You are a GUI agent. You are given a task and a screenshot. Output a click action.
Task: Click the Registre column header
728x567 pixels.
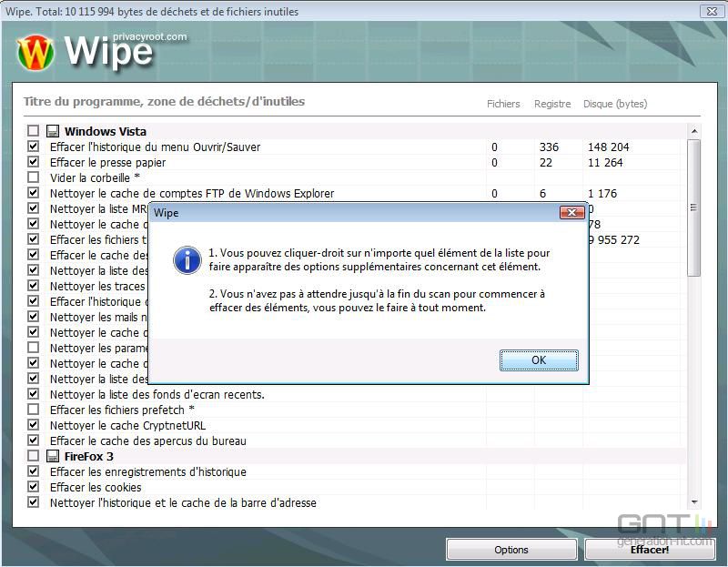click(x=552, y=104)
